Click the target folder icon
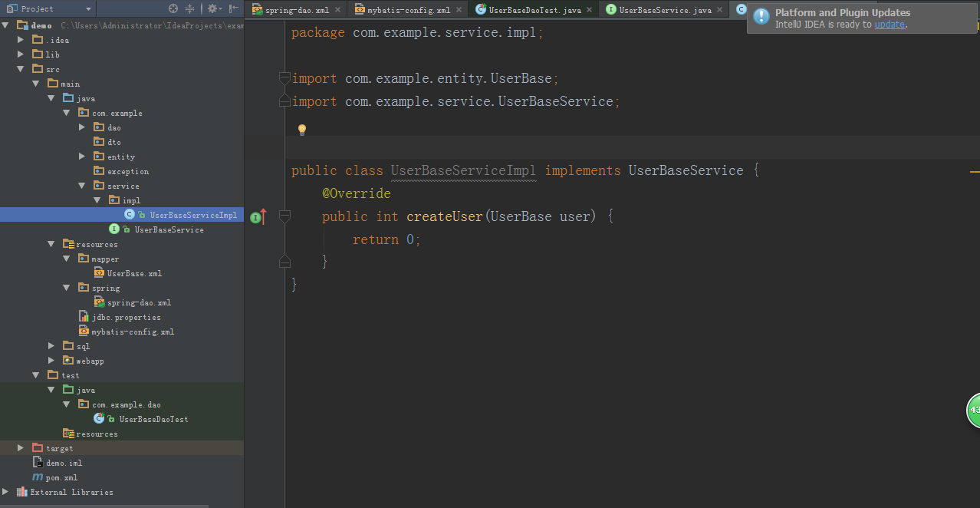This screenshot has height=508, width=980. (38, 448)
